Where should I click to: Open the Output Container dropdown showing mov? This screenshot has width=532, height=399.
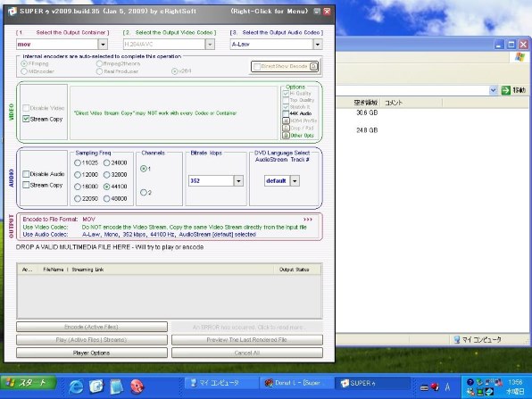[x=103, y=44]
